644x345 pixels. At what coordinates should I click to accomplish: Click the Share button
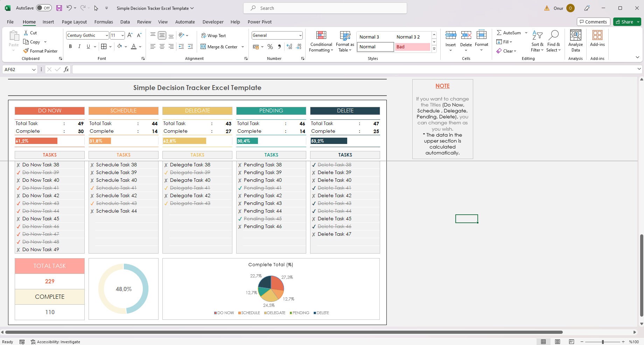click(626, 22)
